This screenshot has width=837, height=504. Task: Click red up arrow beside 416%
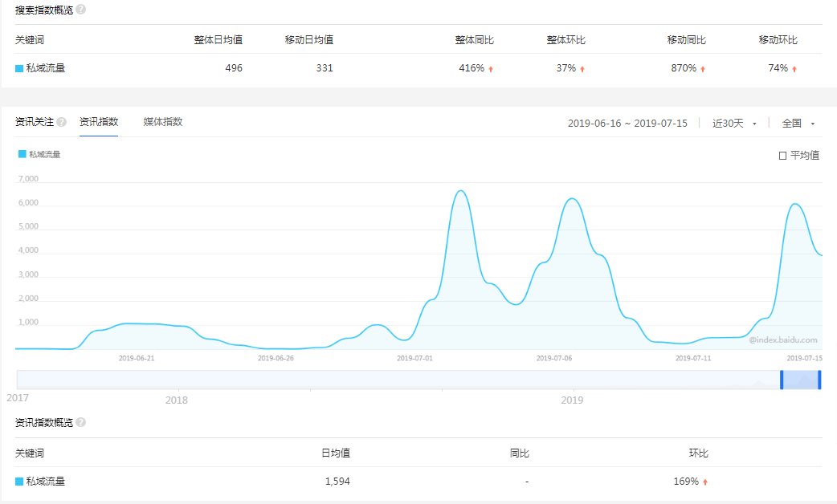click(x=491, y=69)
